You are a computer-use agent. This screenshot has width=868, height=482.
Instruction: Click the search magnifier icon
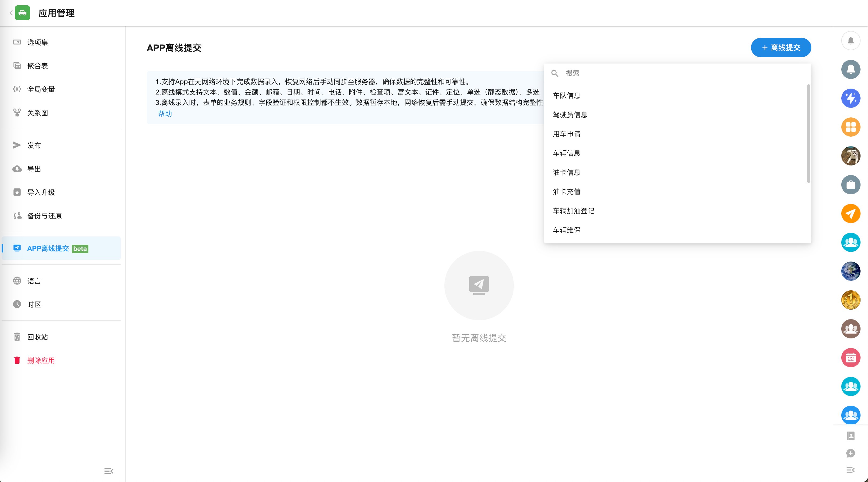coord(555,73)
